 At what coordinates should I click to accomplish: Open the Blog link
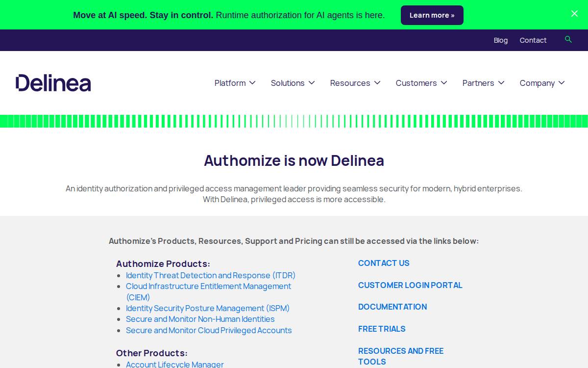pos(501,40)
